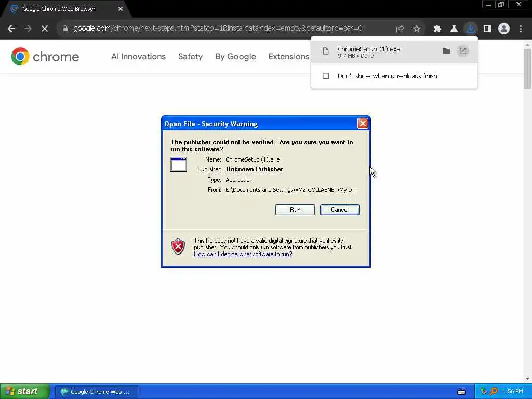Click the address bar URL
Image resolution: width=532 pixels, height=399 pixels.
[x=218, y=29]
